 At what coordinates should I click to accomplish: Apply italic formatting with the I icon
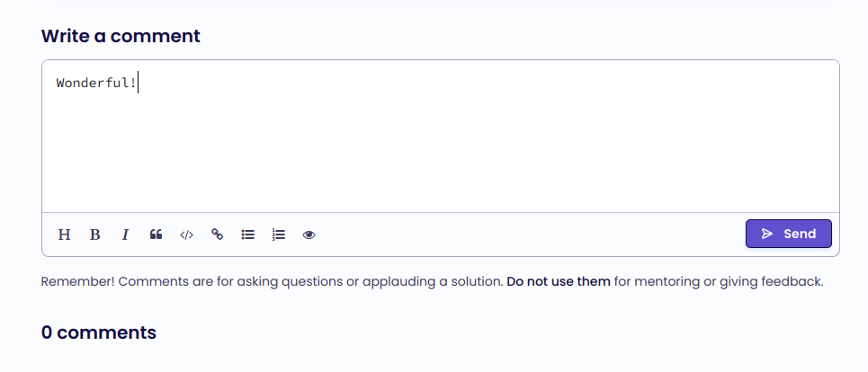[125, 235]
